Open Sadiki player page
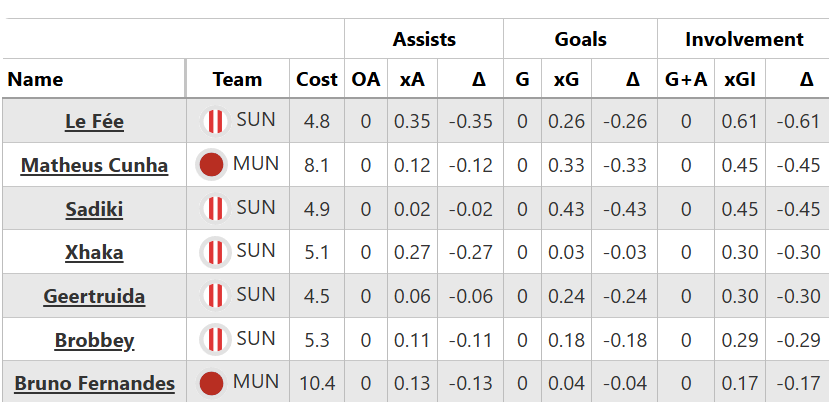Screen dimensions: 829x402 click(x=95, y=209)
